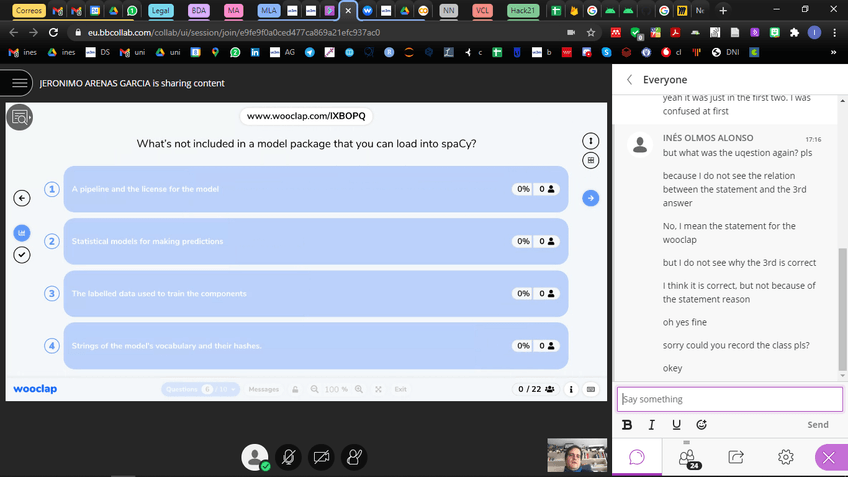Open Chrome extensions puzzle icon
This screenshot has width=848, height=477.
(794, 32)
